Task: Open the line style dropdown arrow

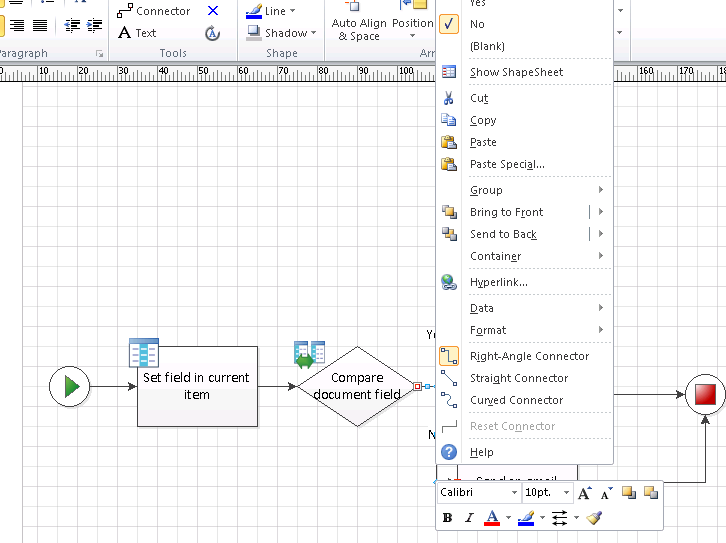Action: [576, 518]
